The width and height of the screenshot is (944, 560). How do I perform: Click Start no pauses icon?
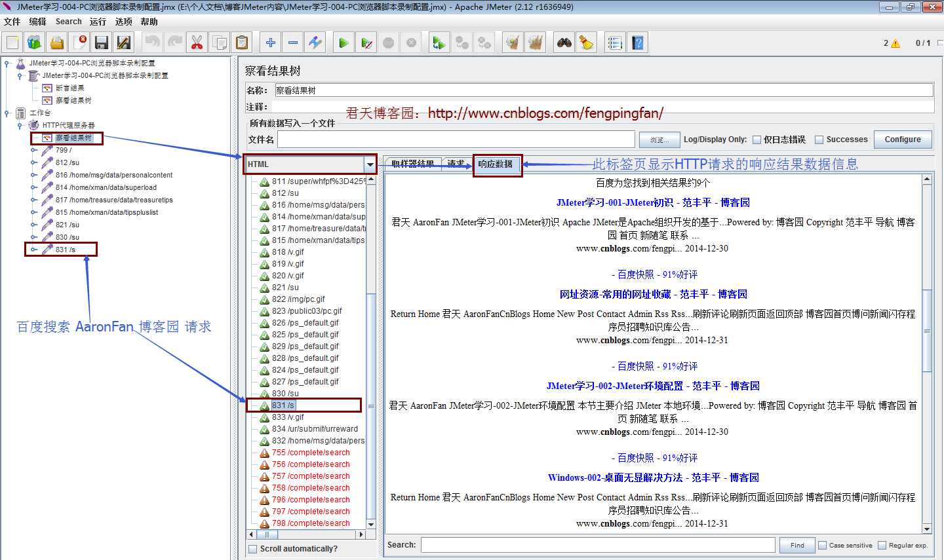[366, 43]
